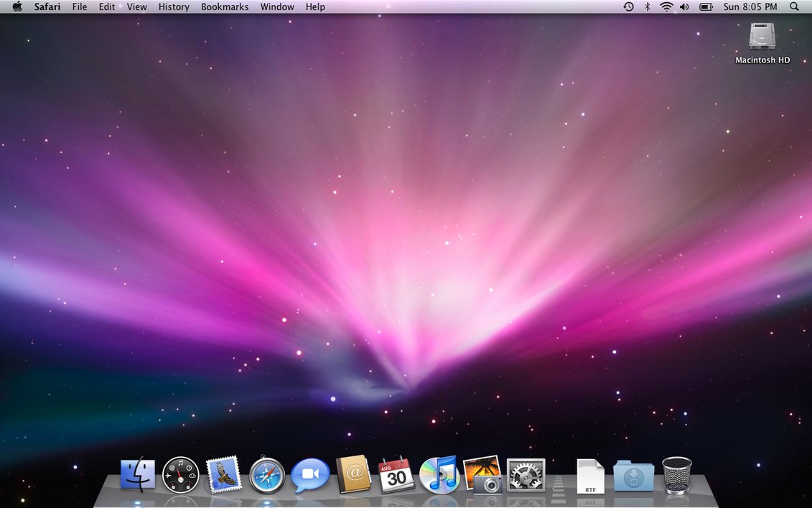Click the Sun 8:05 PM clock
812x508 pixels.
750,6
